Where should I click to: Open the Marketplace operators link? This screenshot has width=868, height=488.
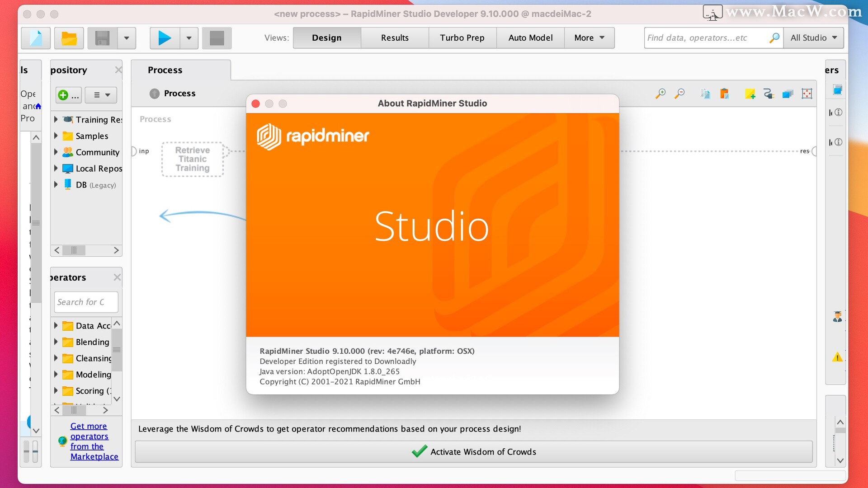[94, 441]
